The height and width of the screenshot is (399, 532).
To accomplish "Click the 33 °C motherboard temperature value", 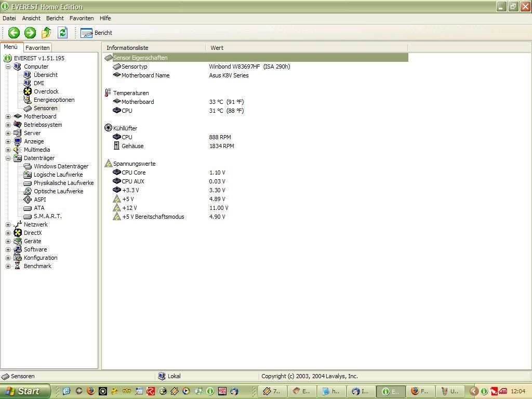I will coord(227,102).
